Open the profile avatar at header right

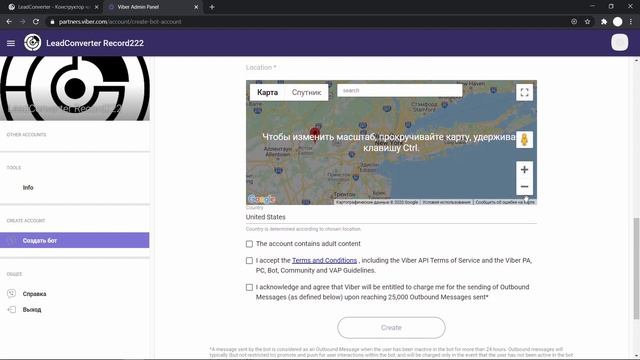pyautogui.click(x=619, y=42)
